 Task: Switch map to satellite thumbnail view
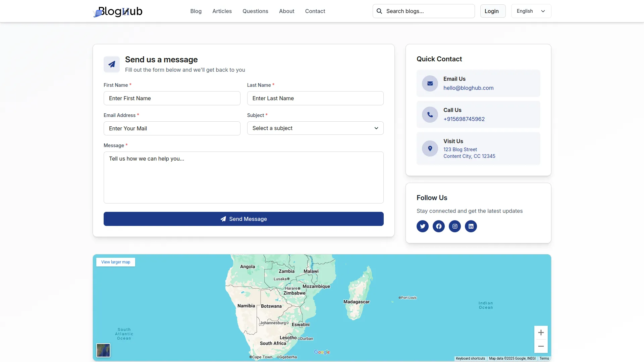(103, 350)
